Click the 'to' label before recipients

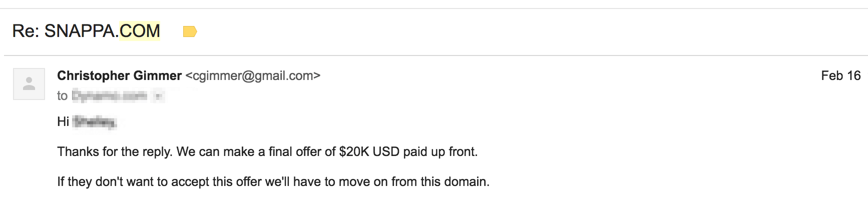click(x=62, y=96)
